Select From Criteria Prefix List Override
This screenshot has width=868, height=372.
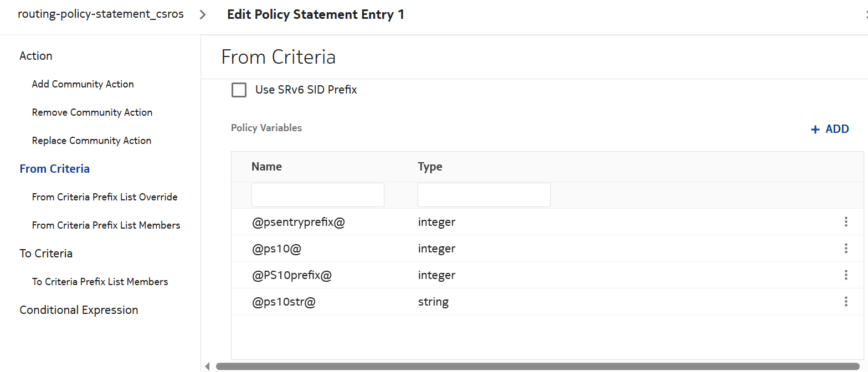coord(105,197)
